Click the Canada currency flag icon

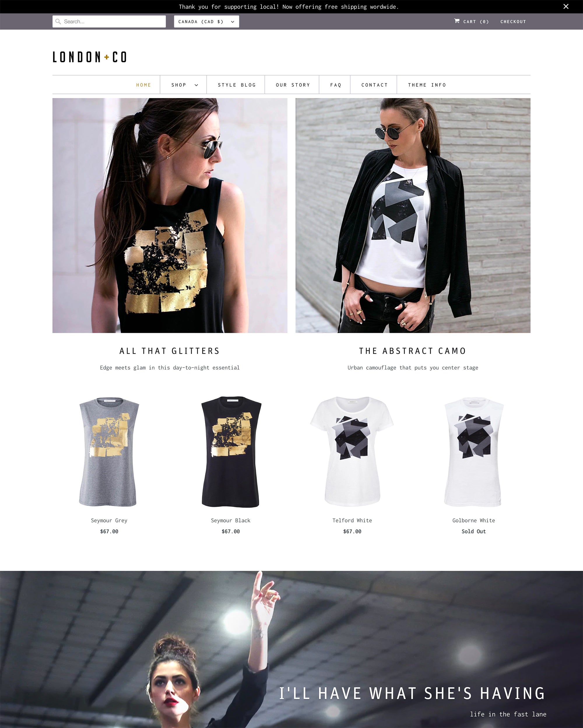point(206,21)
